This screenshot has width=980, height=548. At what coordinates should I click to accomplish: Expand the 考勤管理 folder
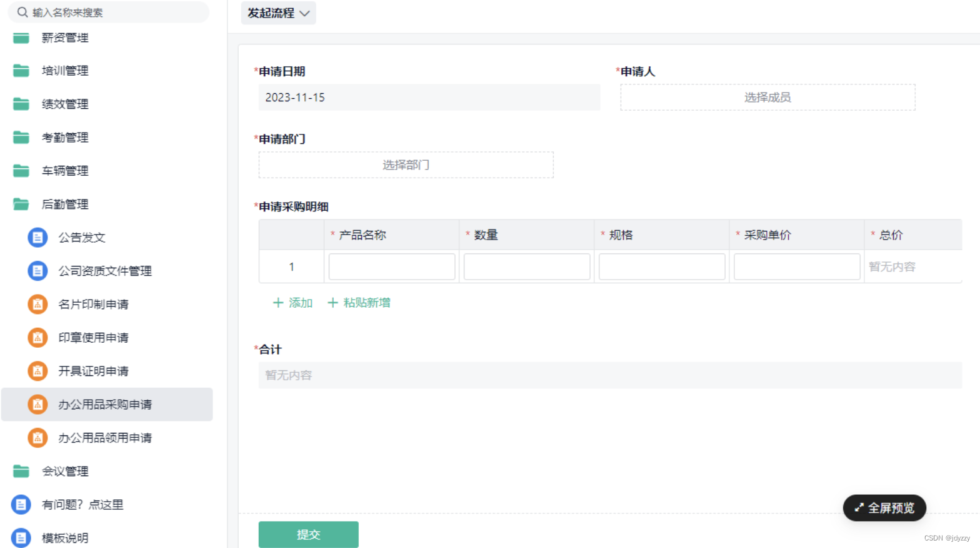65,137
